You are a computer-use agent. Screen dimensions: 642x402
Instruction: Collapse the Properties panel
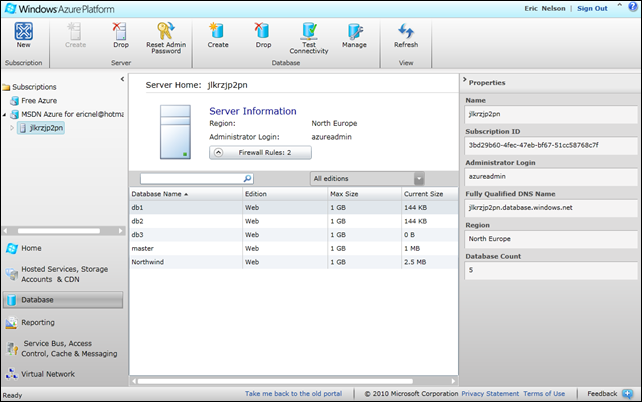point(465,80)
